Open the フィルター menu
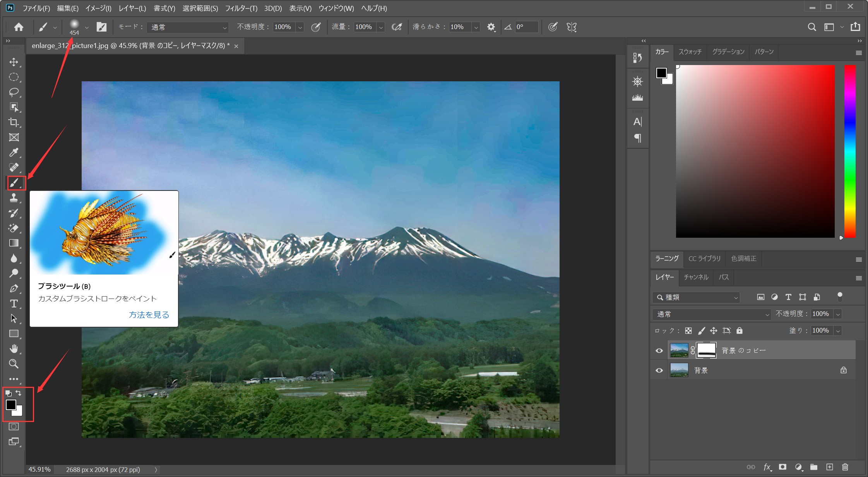Screen dimensions: 868x477 (240, 8)
